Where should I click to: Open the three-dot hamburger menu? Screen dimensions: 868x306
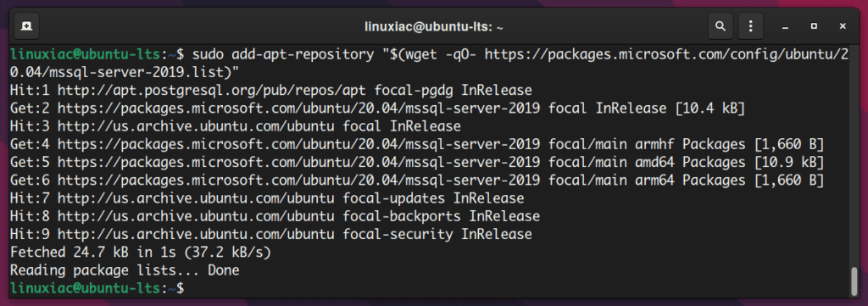(751, 26)
